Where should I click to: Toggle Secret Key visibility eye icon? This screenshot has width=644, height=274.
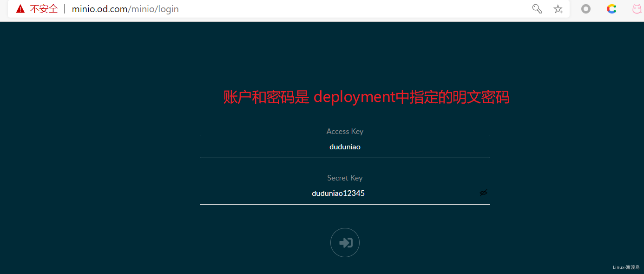pyautogui.click(x=484, y=193)
